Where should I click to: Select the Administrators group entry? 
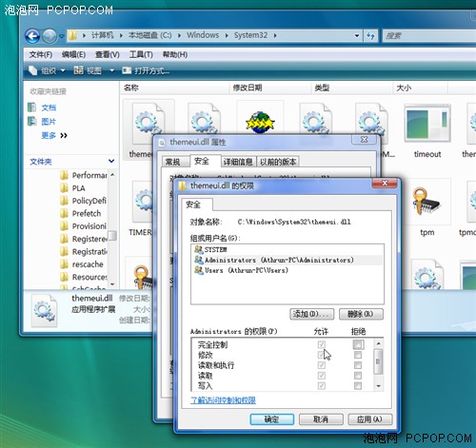(288, 260)
